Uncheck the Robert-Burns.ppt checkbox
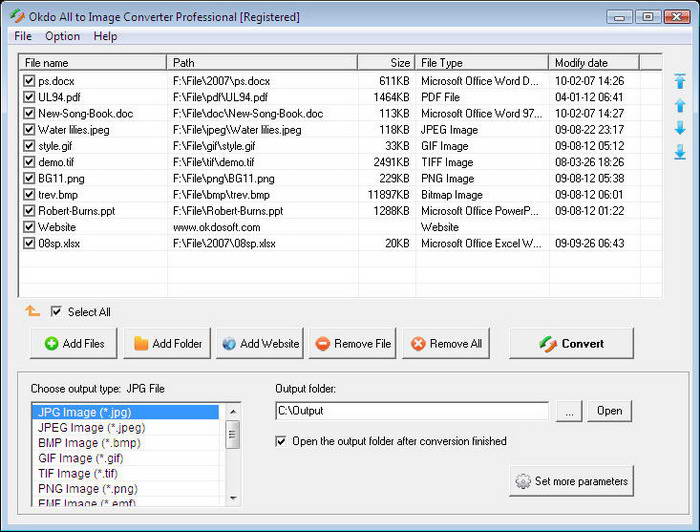 coord(29,211)
